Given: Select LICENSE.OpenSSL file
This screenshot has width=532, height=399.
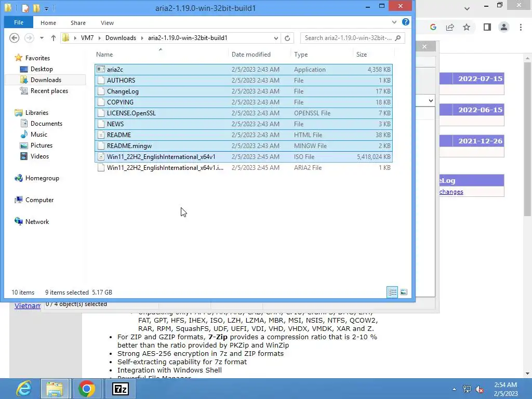Looking at the screenshot, I should pos(244,113).
